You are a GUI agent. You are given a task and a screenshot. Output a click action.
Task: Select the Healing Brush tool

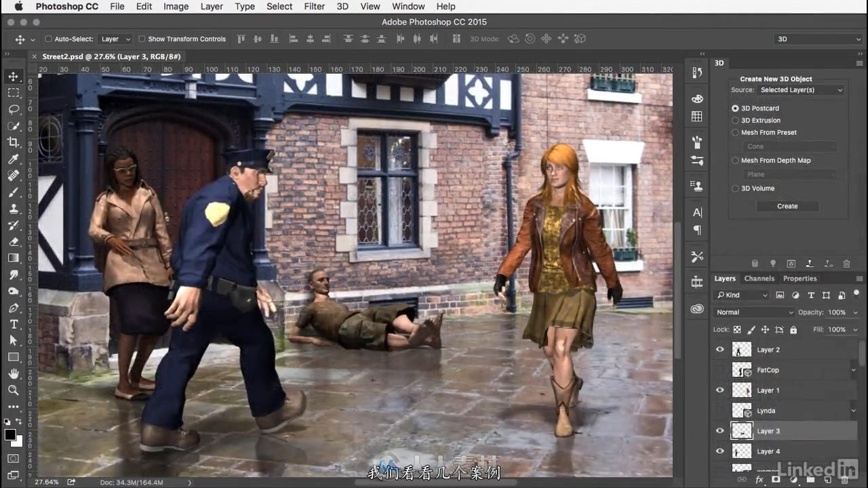tap(14, 176)
